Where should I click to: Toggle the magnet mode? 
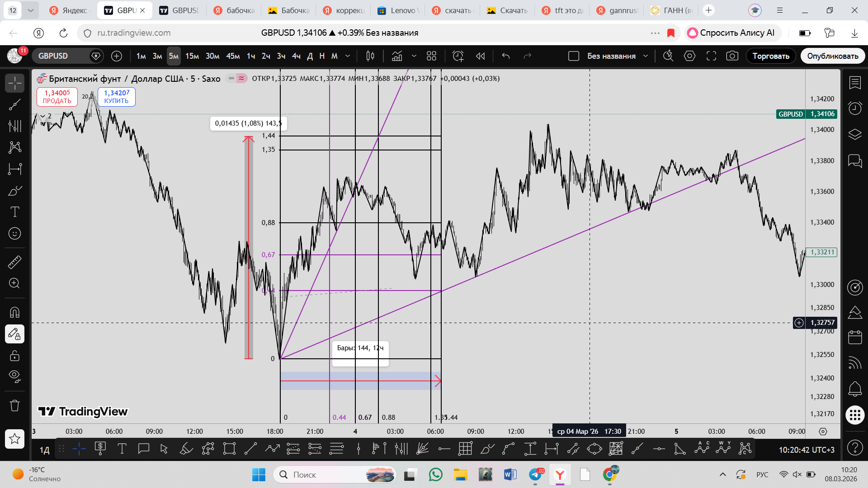coord(15,313)
